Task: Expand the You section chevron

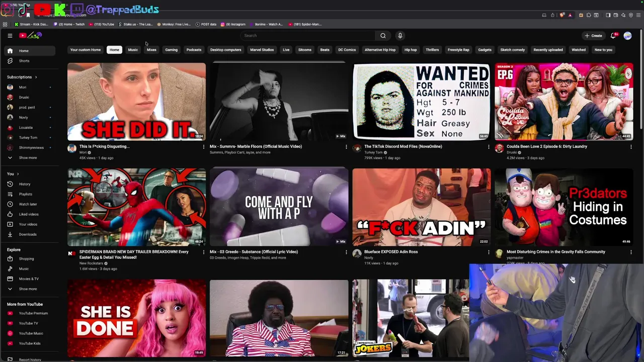Action: (x=18, y=174)
